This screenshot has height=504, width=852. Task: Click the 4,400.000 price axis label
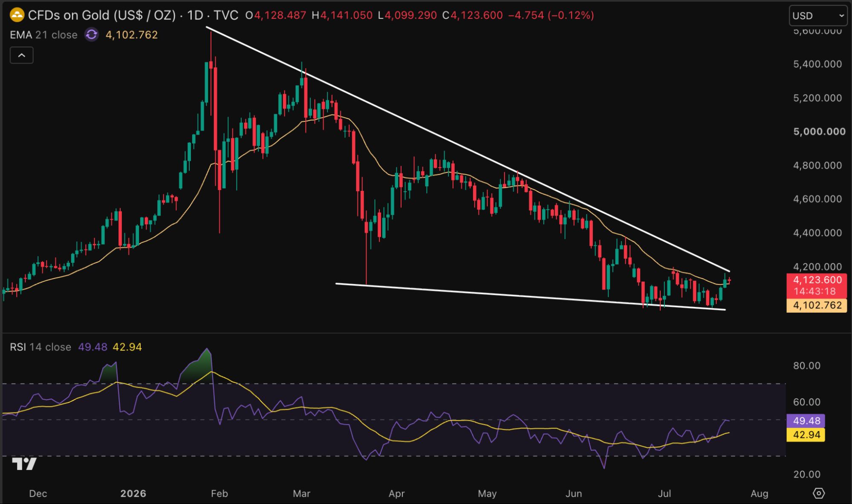tap(817, 233)
